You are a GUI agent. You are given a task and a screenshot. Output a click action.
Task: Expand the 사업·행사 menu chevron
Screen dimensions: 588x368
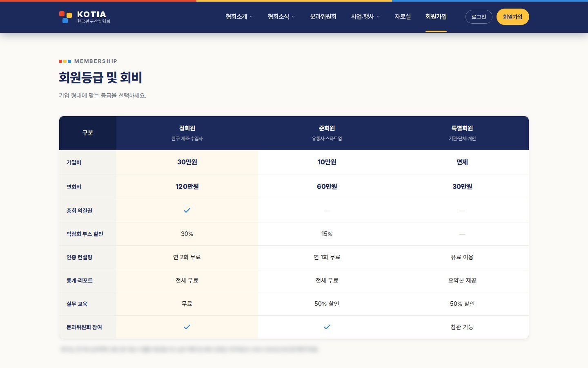pos(378,17)
